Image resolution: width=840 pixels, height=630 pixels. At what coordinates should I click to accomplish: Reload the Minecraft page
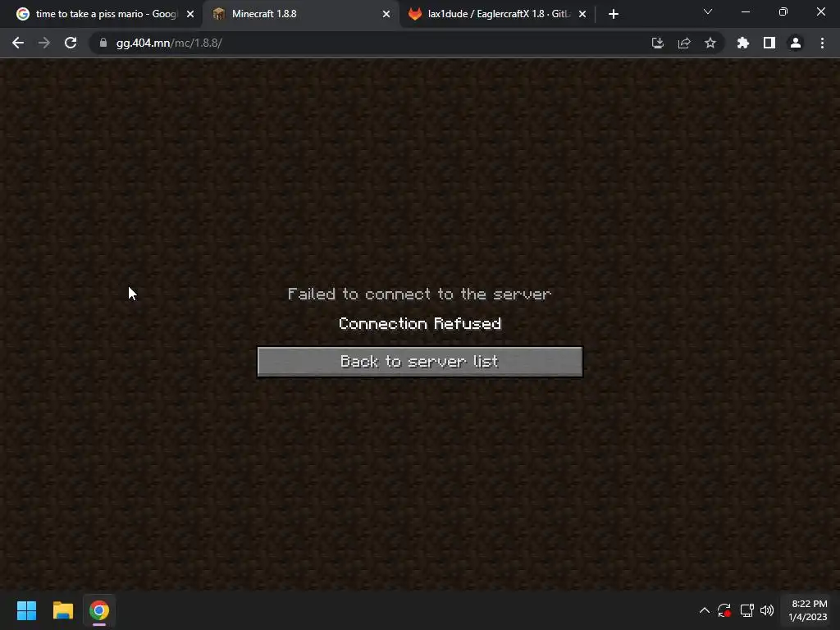[71, 43]
